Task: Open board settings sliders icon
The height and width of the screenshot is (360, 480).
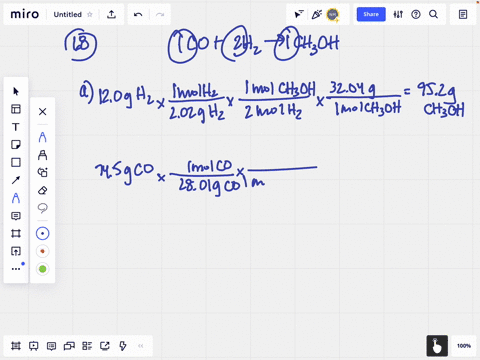Action: click(x=398, y=14)
